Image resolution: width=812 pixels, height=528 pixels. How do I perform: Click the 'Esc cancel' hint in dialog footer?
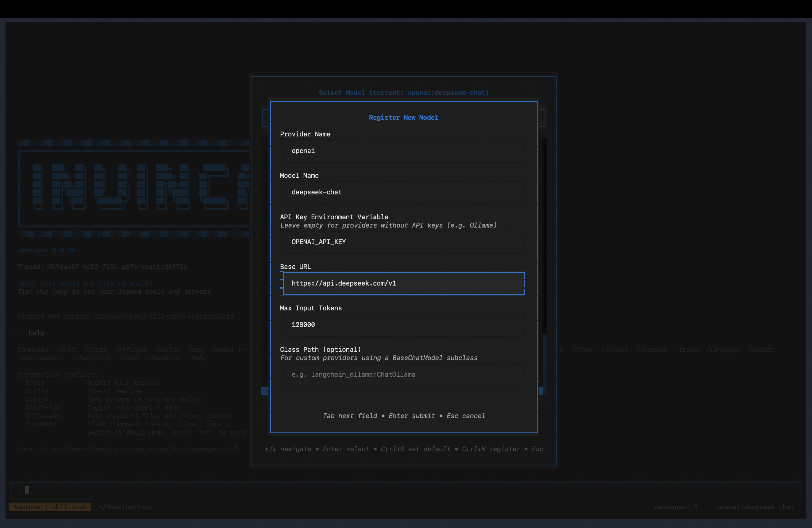465,416
